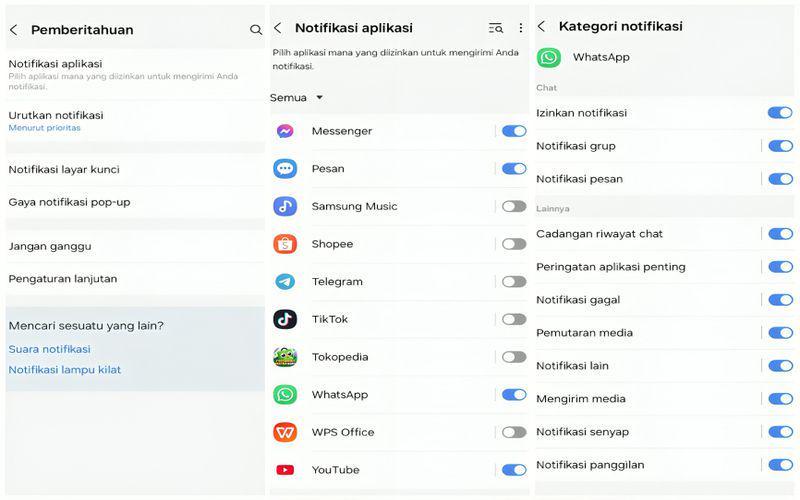The width and height of the screenshot is (800, 500).
Task: Toggle Notifikasi grup switch
Action: pyautogui.click(x=780, y=146)
